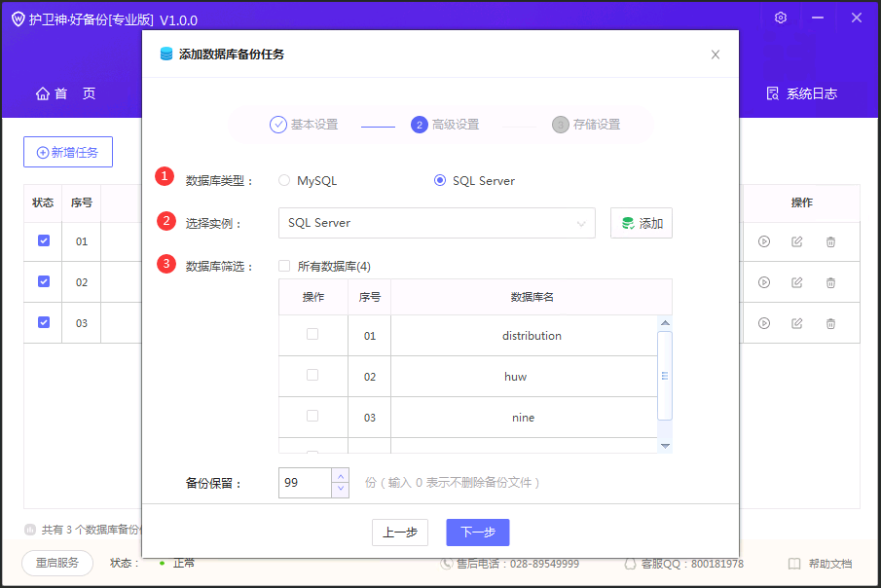Click the 客服QQ contact link

684,564
